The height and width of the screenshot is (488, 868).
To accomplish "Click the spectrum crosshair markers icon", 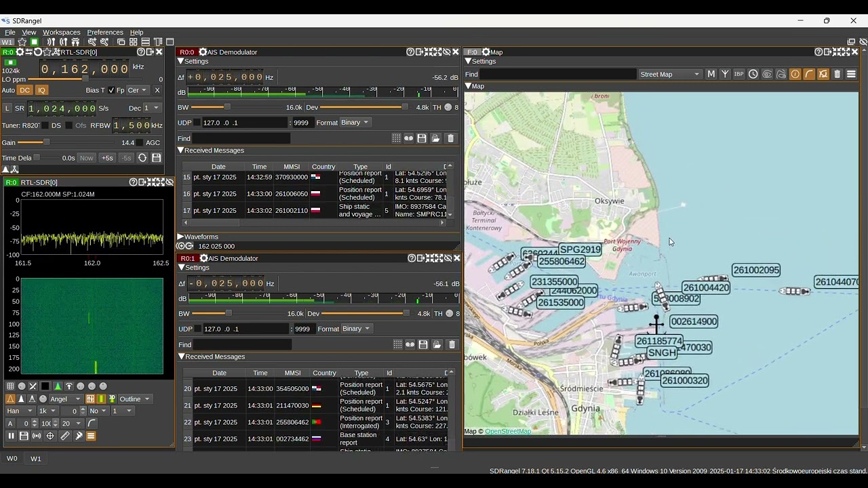I will click(x=50, y=436).
